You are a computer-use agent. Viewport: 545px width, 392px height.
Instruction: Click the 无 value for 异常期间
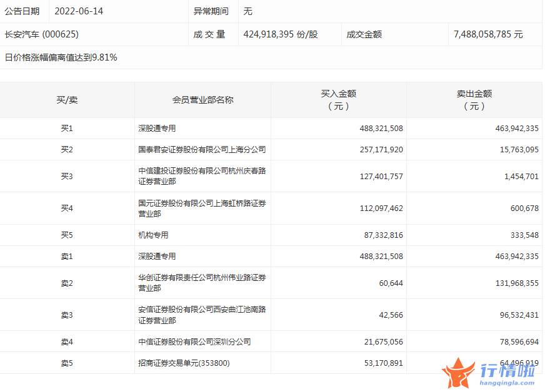coord(248,11)
